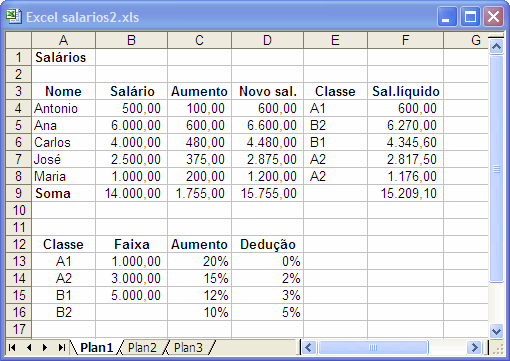This screenshot has height=361, width=510.
Task: Select row 9 header
Action: coord(19,193)
